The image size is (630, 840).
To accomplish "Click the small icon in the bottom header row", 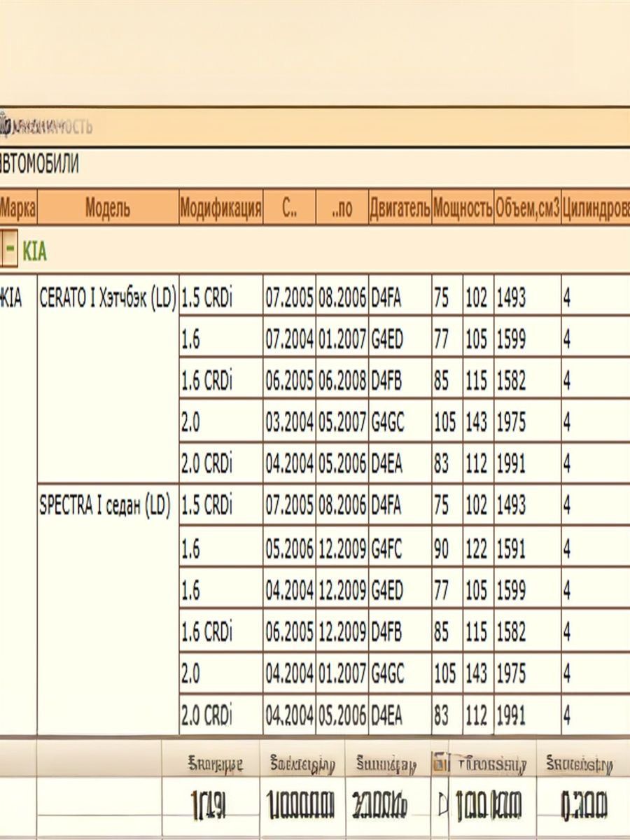I will (440, 763).
